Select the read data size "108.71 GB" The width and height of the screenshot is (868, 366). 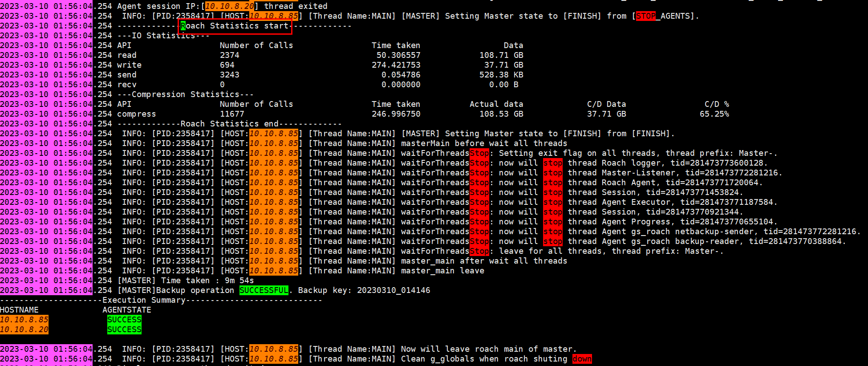pos(501,55)
